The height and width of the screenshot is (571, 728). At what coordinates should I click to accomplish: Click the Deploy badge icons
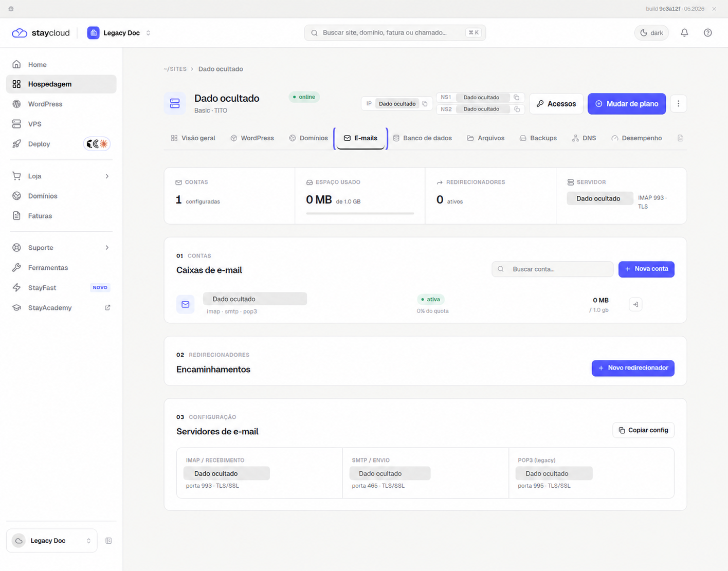click(97, 144)
